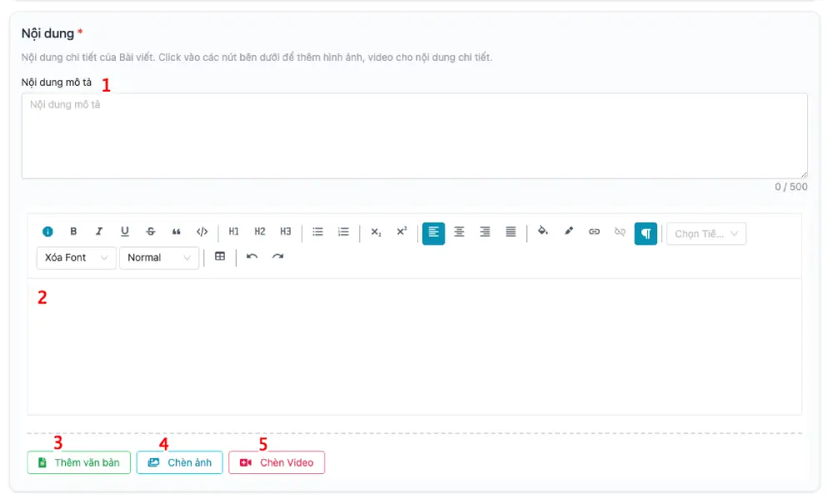Insert a code block
The image size is (833, 504).
tap(202, 232)
